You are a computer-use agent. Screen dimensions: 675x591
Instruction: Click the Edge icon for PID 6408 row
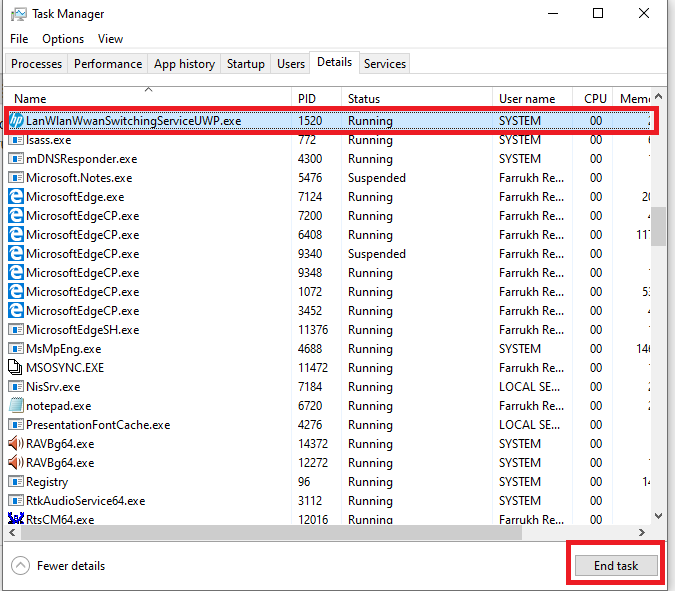point(16,235)
